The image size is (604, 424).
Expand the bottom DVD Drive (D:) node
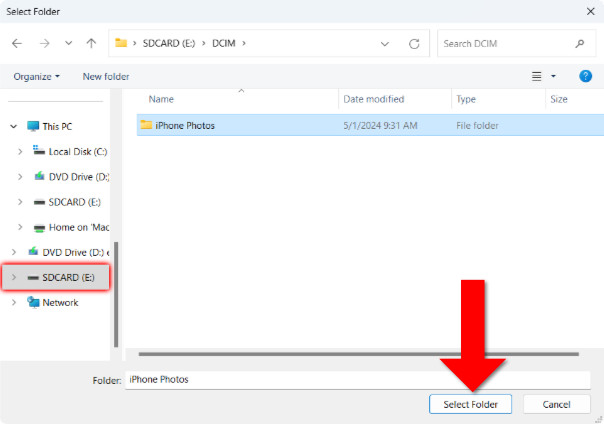click(x=14, y=252)
